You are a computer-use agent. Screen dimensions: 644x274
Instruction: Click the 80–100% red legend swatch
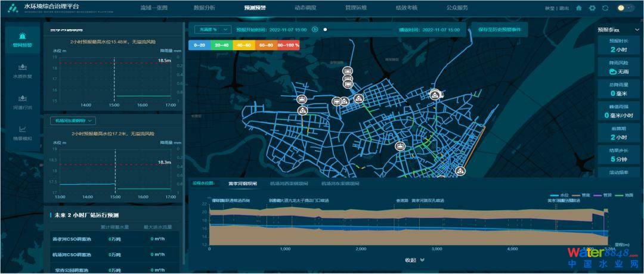288,45
